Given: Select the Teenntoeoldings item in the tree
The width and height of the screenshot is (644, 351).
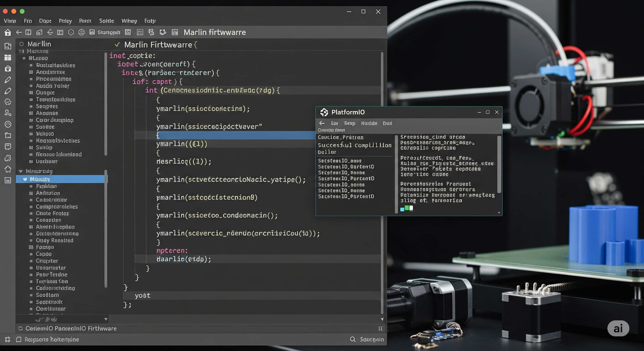Looking at the screenshot, I should point(56,99).
